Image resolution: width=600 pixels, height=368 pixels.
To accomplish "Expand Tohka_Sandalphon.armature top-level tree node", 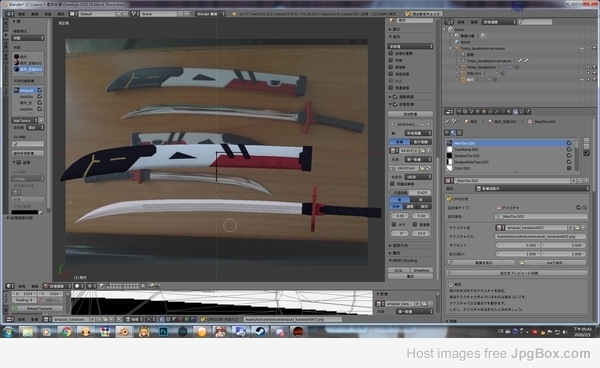I will click(x=451, y=48).
